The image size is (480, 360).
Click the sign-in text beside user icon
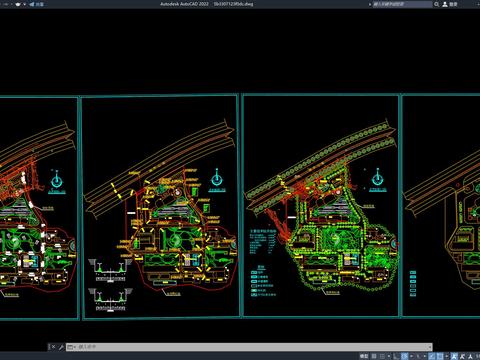tap(453, 4)
